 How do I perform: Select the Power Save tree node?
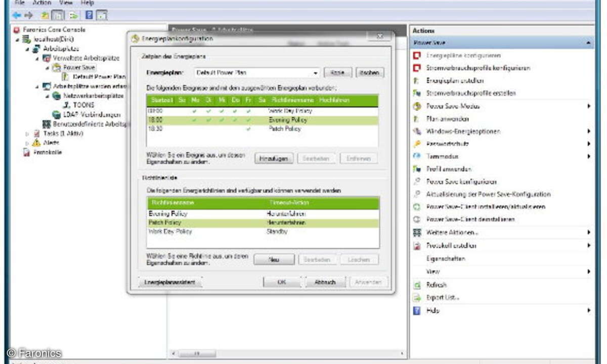click(x=79, y=67)
